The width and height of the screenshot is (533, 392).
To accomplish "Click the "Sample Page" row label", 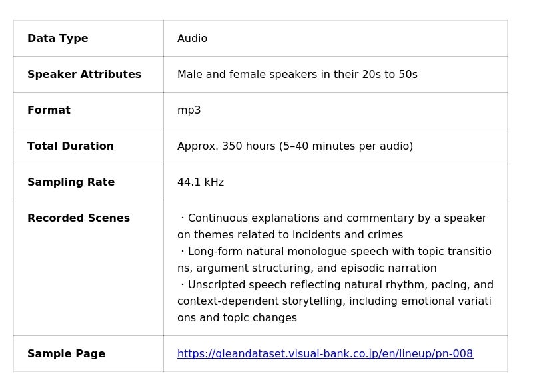I will click(x=66, y=354).
